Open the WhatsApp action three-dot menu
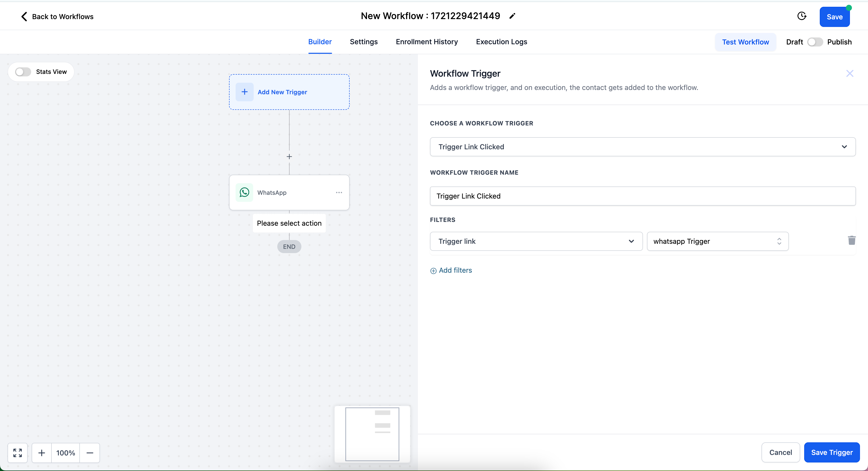This screenshot has height=471, width=868. tap(339, 193)
